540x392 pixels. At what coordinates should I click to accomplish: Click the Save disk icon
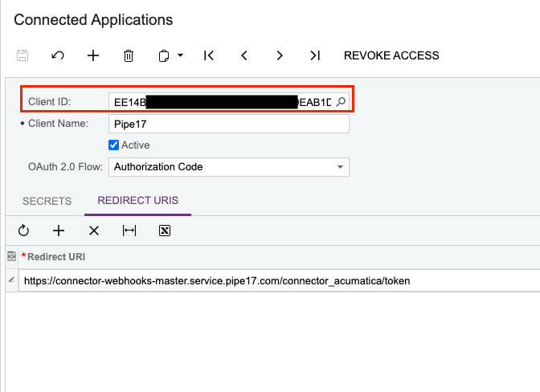22,55
